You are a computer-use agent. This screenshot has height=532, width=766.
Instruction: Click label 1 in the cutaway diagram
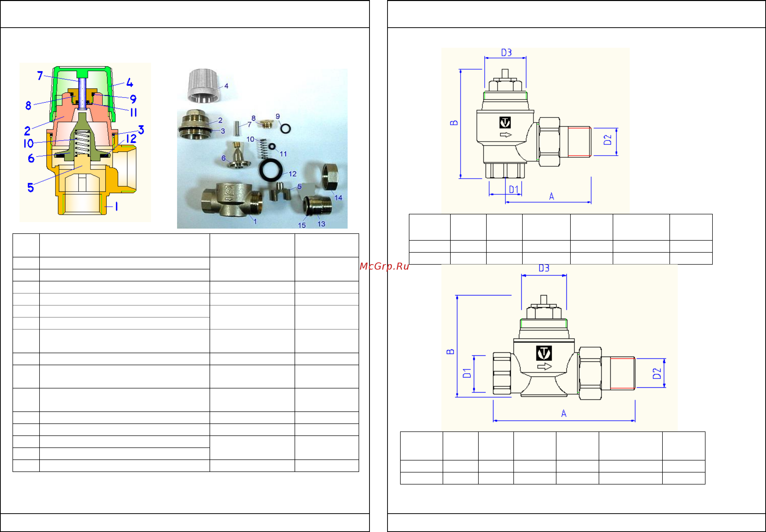[116, 207]
